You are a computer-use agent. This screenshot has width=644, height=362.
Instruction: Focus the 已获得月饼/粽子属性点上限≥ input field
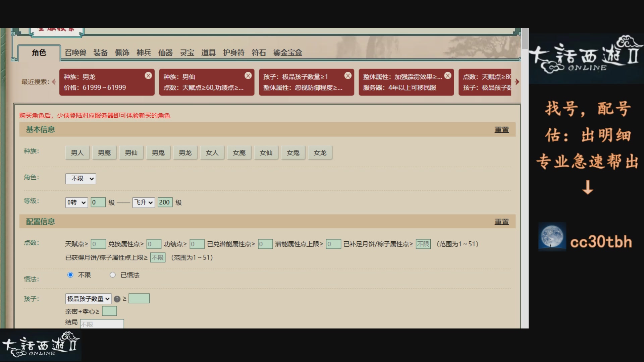tap(158, 257)
